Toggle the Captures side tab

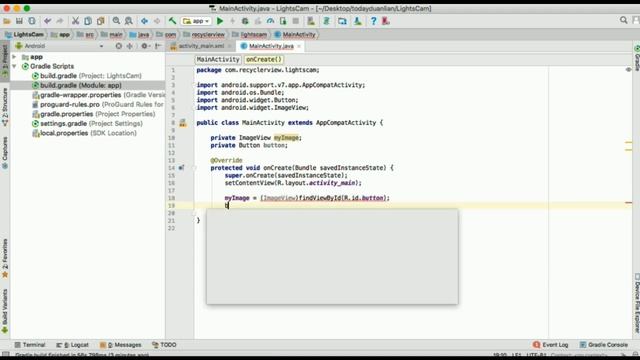click(5, 153)
